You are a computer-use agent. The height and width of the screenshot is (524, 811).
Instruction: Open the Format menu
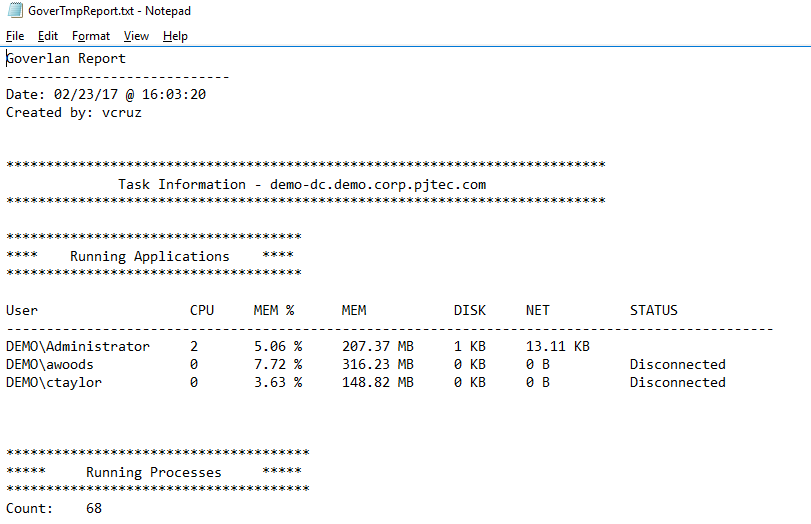click(91, 36)
